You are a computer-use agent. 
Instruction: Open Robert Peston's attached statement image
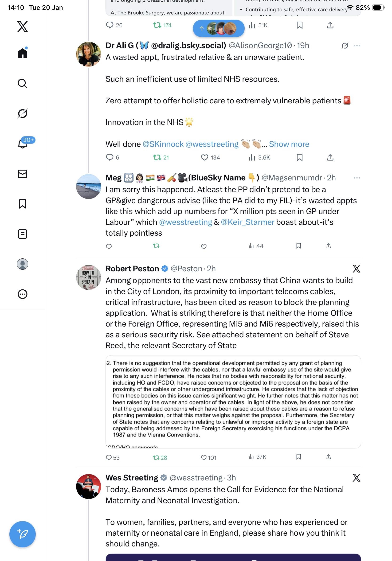tap(233, 401)
